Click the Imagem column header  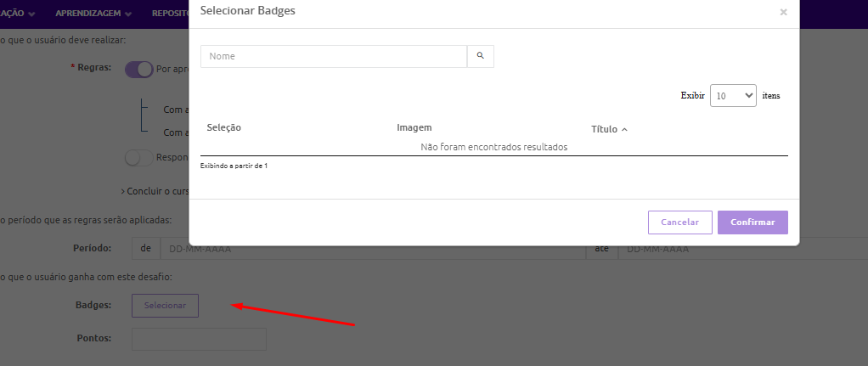(x=414, y=127)
